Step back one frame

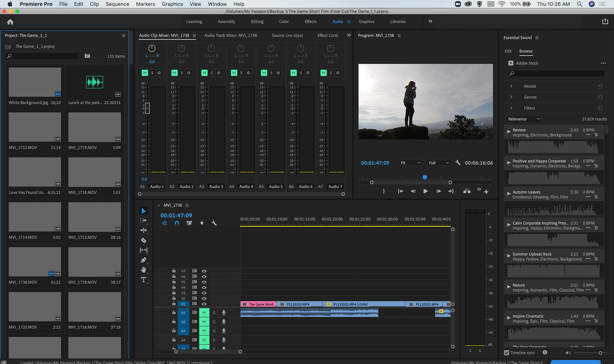point(413,191)
